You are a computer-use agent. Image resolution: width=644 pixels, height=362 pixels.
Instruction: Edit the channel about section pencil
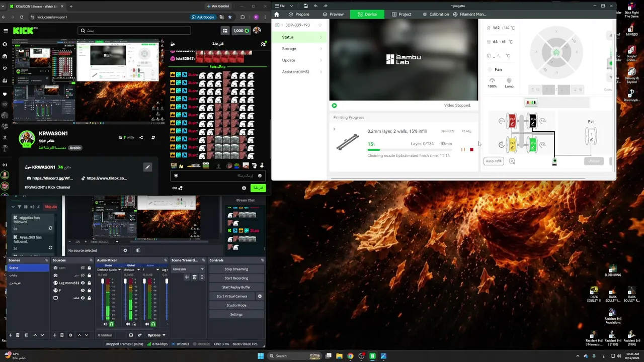[x=147, y=167]
